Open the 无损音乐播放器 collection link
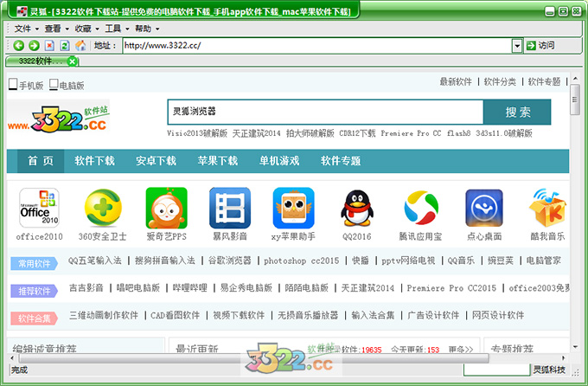Image resolution: width=588 pixels, height=386 pixels. [308, 315]
